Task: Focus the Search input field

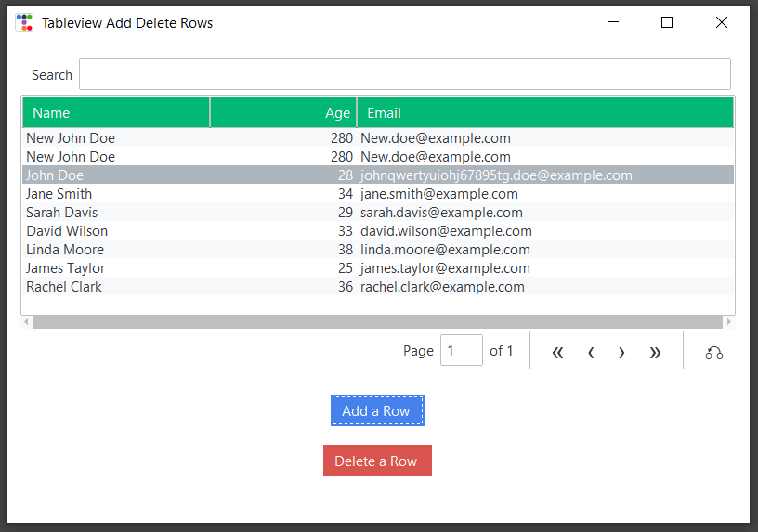Action: tap(405, 74)
